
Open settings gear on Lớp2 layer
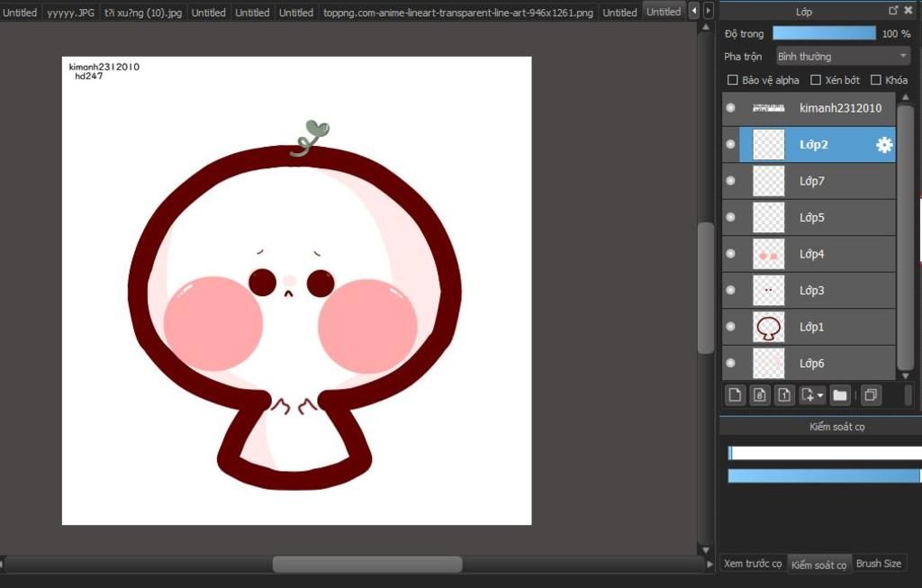(884, 145)
